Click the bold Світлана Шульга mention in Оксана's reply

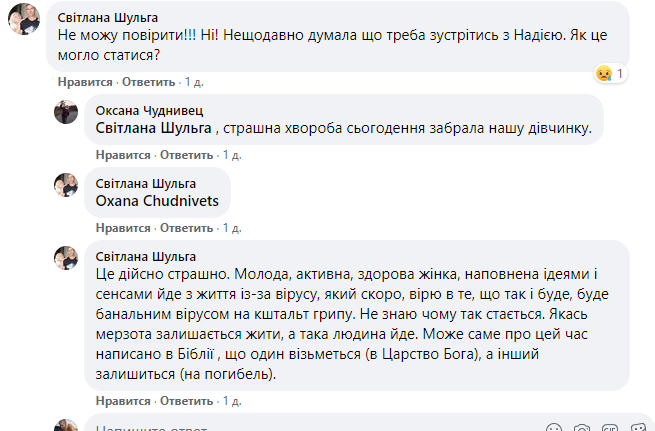(x=154, y=128)
